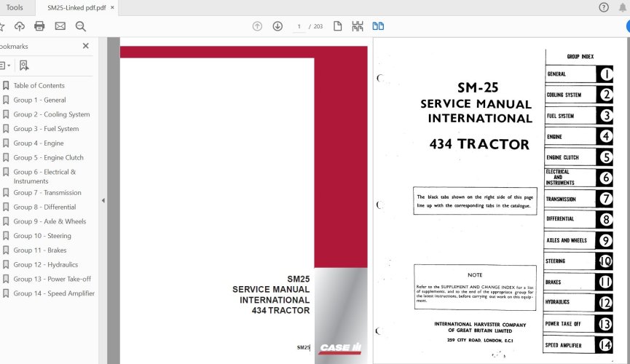
Task: Toggle the two-page view icon
Action: pyautogui.click(x=378, y=26)
